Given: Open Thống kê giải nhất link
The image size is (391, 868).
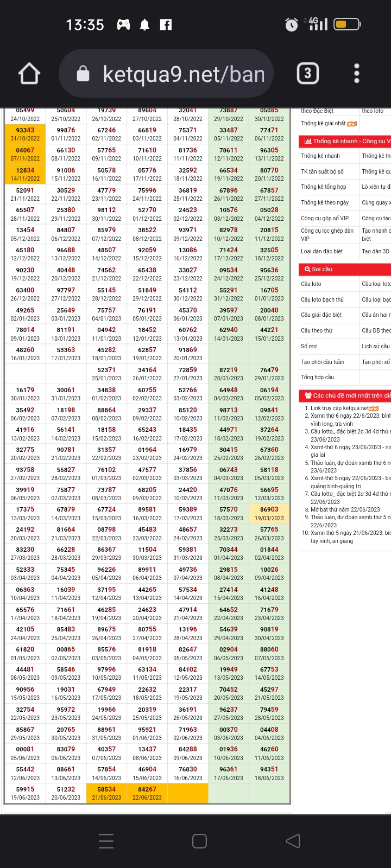Looking at the screenshot, I should click(323, 124).
